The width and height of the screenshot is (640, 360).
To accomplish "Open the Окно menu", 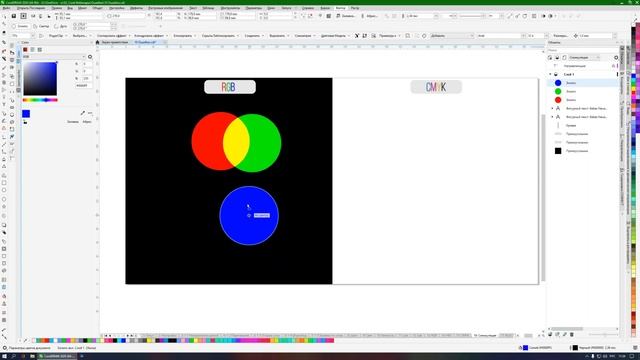I will click(271, 8).
